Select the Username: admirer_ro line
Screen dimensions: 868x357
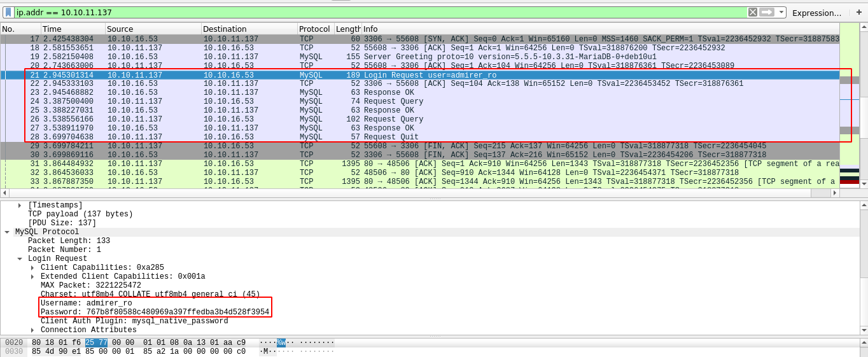[x=86, y=303]
